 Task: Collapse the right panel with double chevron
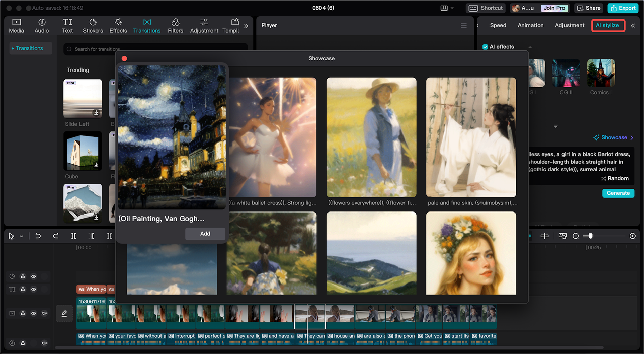pyautogui.click(x=633, y=25)
